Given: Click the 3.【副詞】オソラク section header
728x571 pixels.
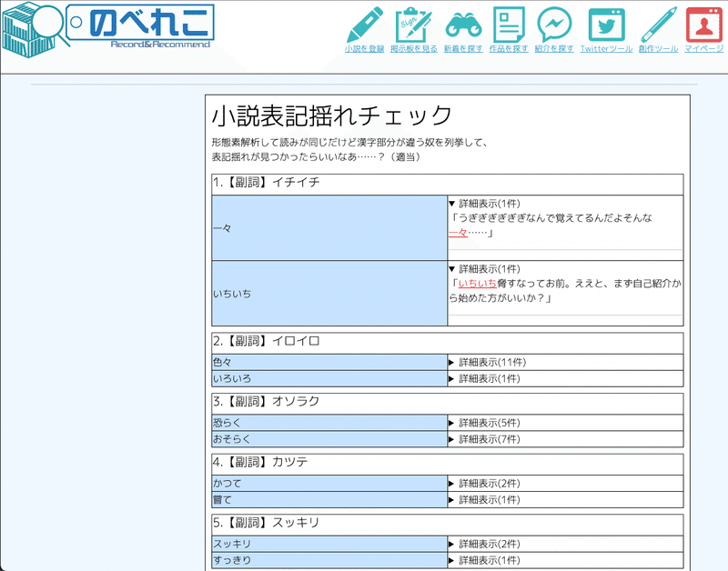Looking at the screenshot, I should (x=448, y=403).
